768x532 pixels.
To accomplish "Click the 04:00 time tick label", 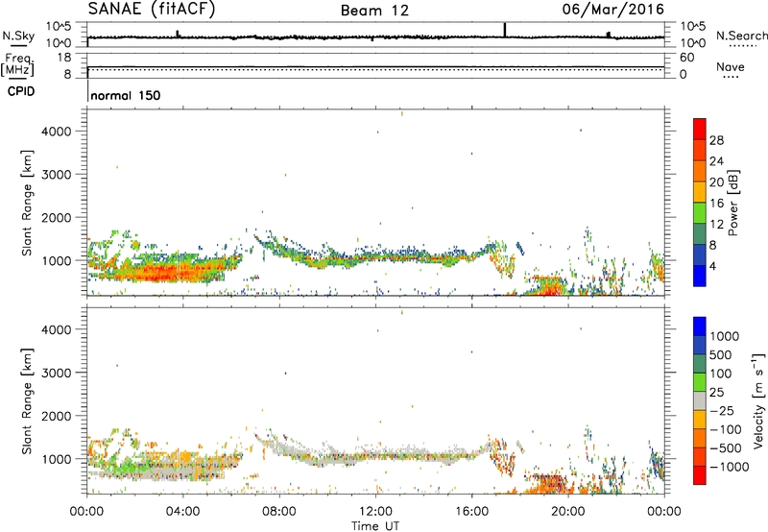I will (x=182, y=512).
